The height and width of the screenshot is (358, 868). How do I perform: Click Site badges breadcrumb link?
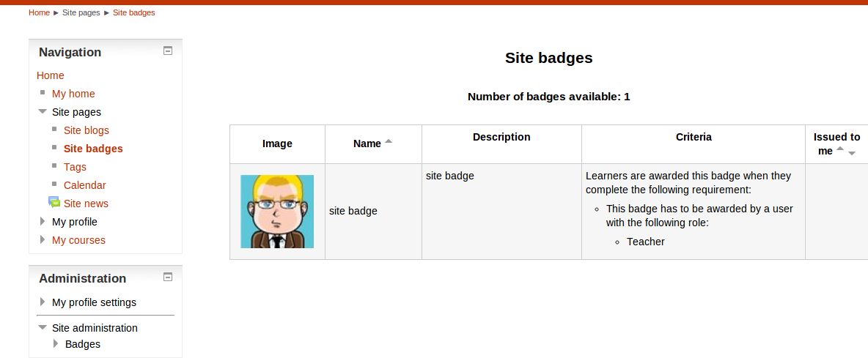(x=134, y=12)
